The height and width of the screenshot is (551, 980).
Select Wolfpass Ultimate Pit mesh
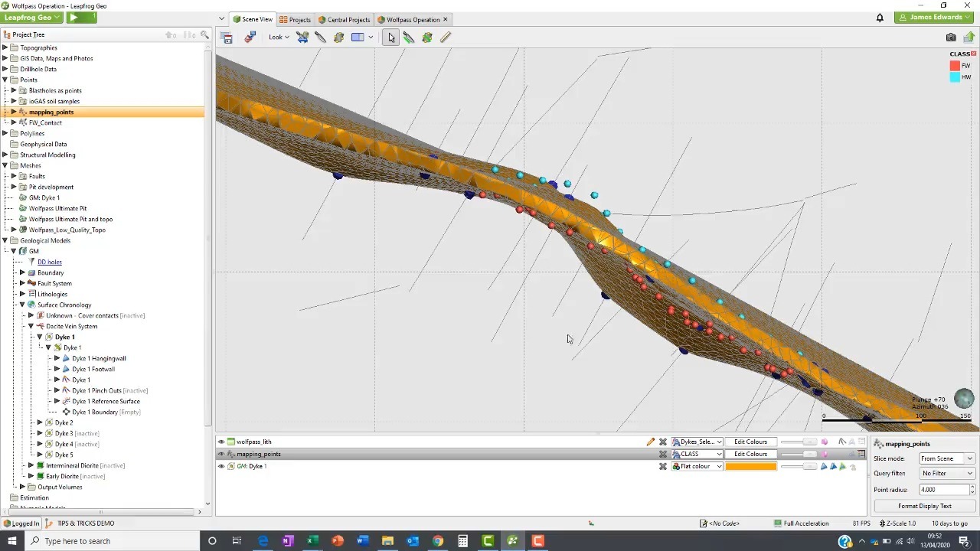tap(57, 208)
